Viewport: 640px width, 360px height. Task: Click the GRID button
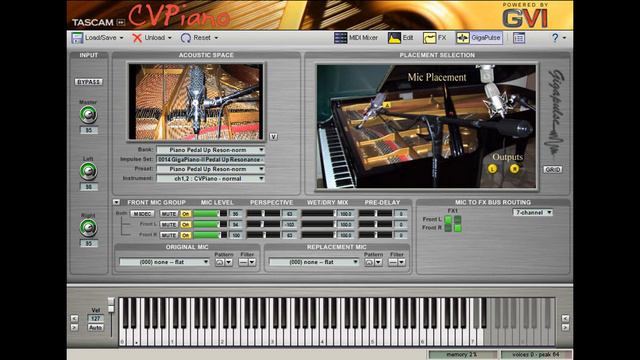[x=553, y=169]
